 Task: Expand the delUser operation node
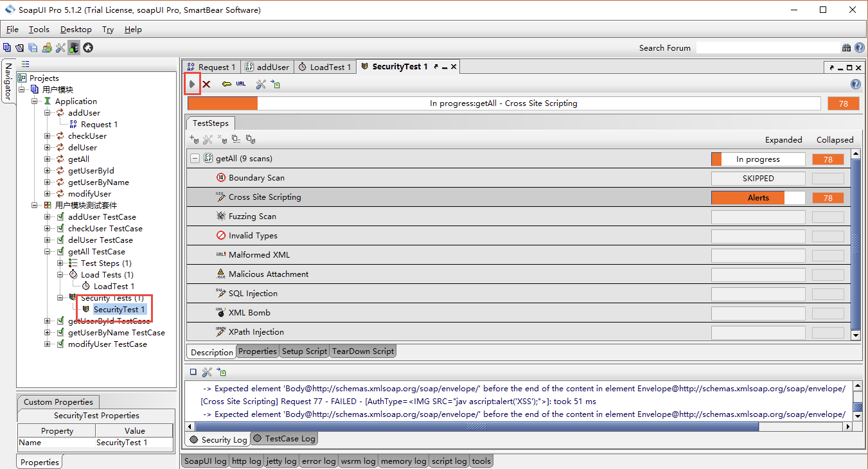pos(48,148)
